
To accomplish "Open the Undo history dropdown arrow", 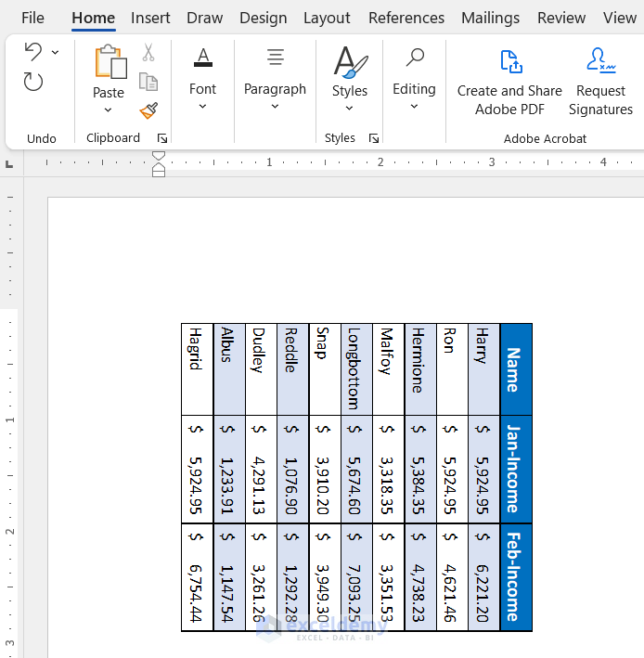I will click(x=55, y=52).
